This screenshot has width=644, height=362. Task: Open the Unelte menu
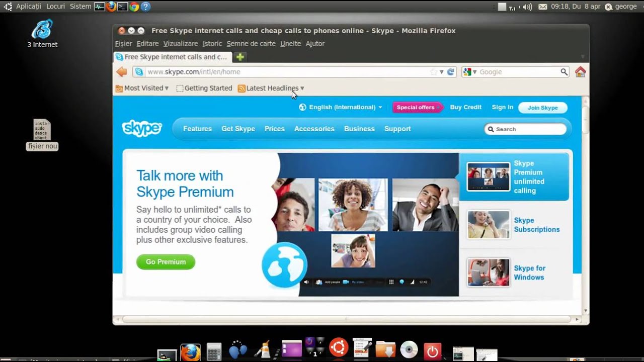point(290,44)
